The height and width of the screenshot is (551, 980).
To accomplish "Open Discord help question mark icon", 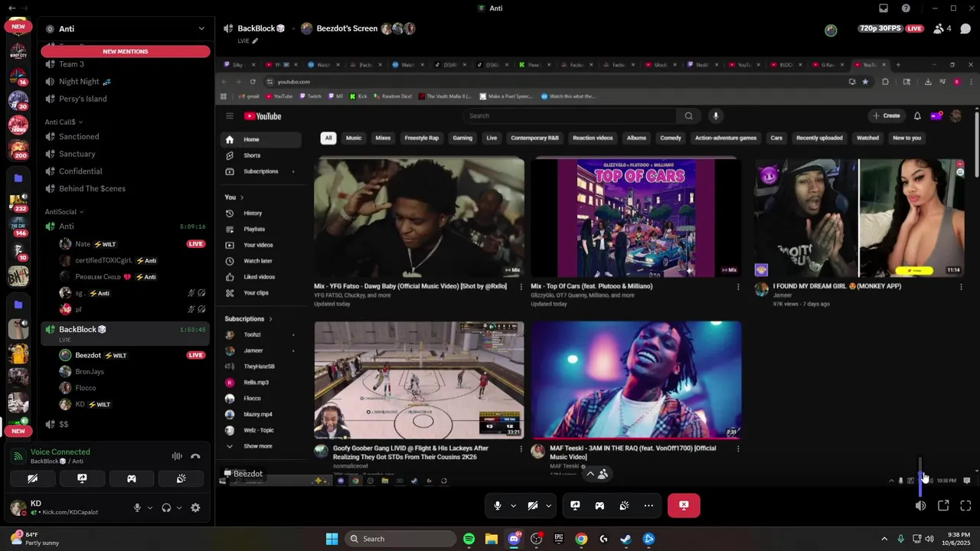I will (906, 8).
